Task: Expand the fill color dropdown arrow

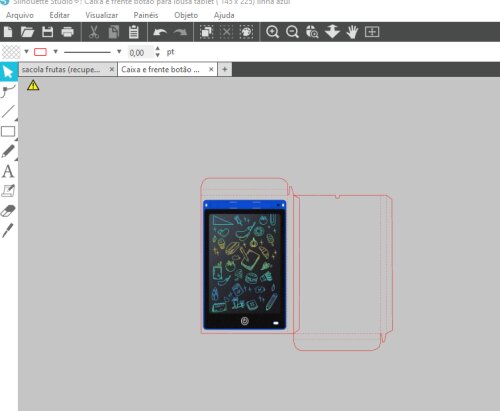Action: tap(26, 52)
